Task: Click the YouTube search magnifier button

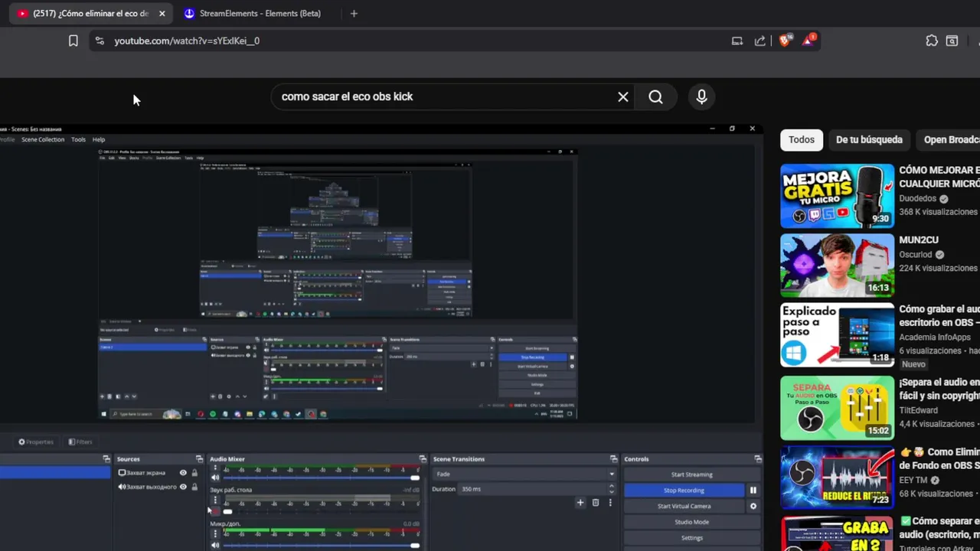Action: (x=655, y=96)
